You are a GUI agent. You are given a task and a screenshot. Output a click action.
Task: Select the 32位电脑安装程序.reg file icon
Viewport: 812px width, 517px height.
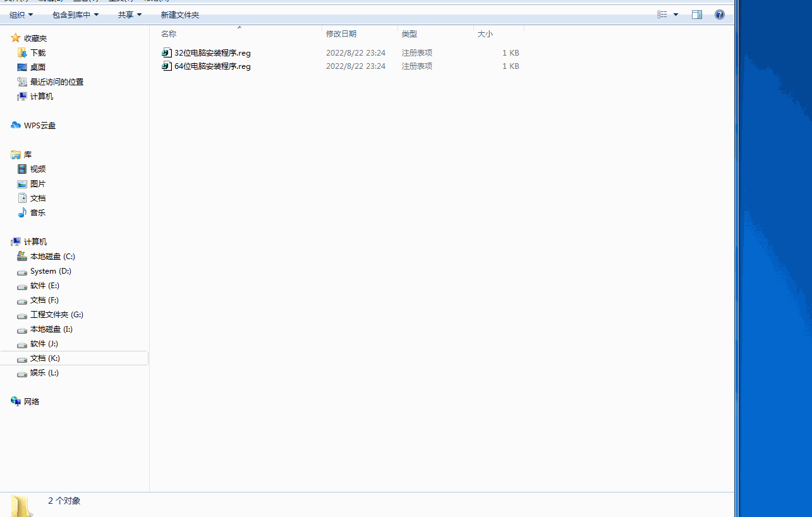(167, 52)
